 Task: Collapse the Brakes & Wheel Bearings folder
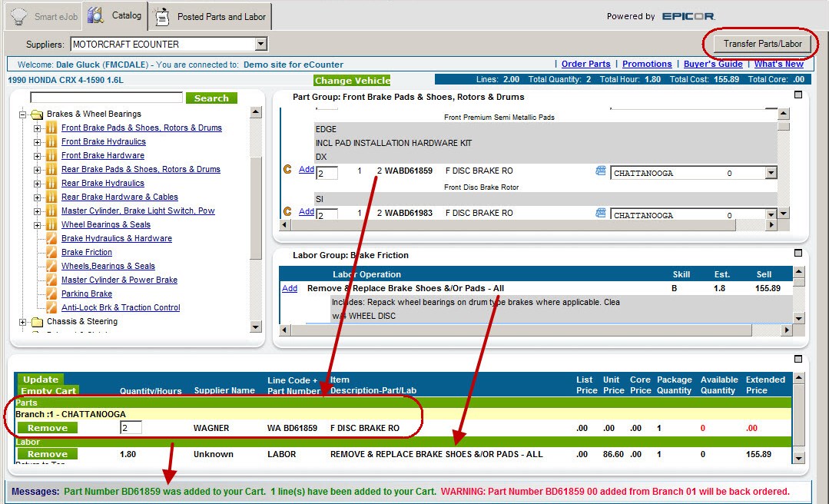pos(23,114)
